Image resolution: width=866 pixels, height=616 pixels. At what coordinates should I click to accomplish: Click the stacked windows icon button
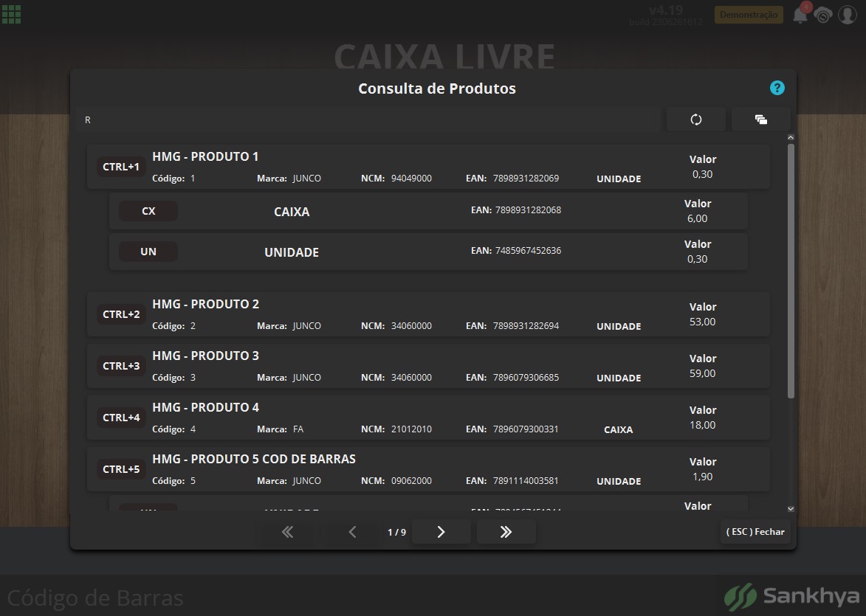tap(761, 120)
